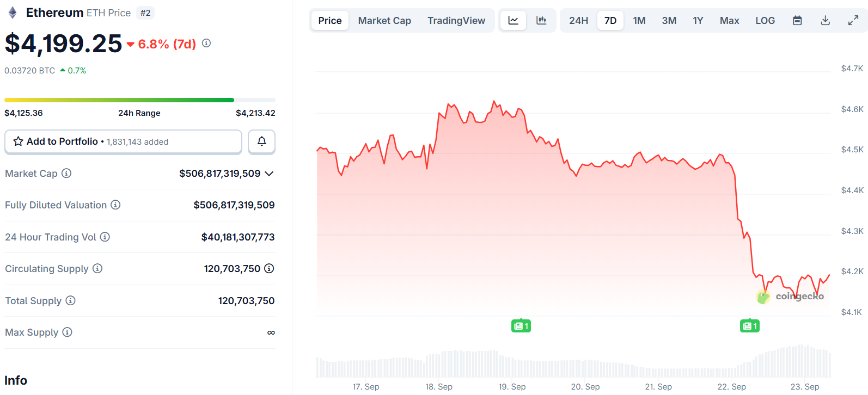Click the Info section heading
Image resolution: width=868 pixels, height=395 pixels.
tap(16, 380)
